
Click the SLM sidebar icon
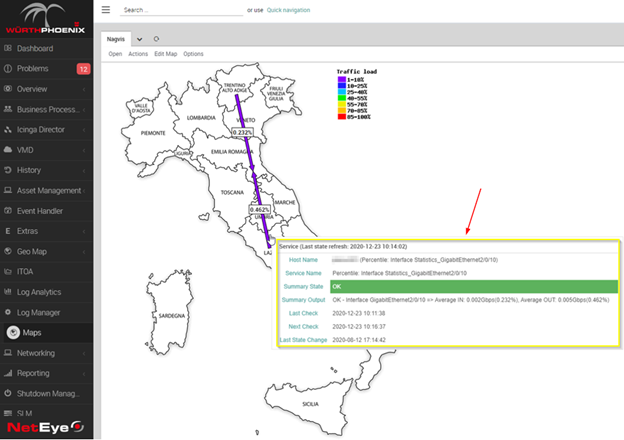coord(8,413)
